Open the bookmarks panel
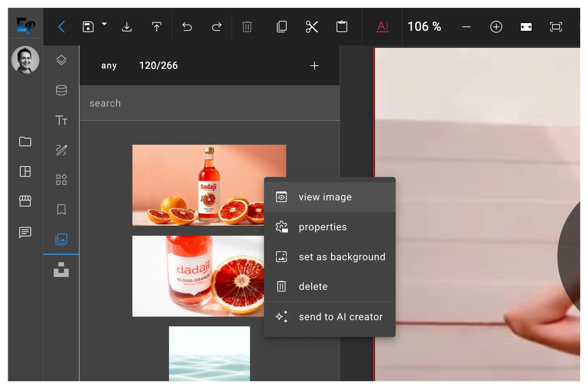588x389 pixels. 61,209
